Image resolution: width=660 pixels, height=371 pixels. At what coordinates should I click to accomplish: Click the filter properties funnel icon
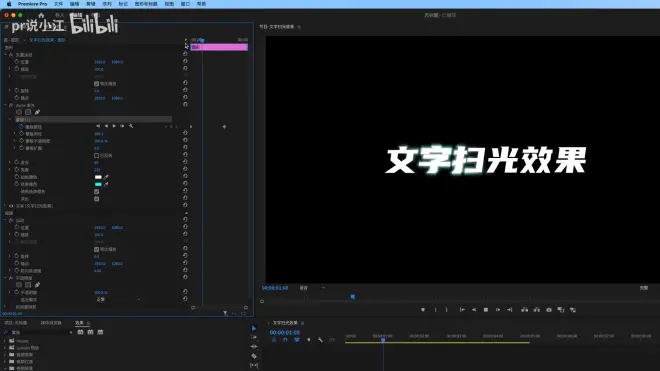[225, 313]
